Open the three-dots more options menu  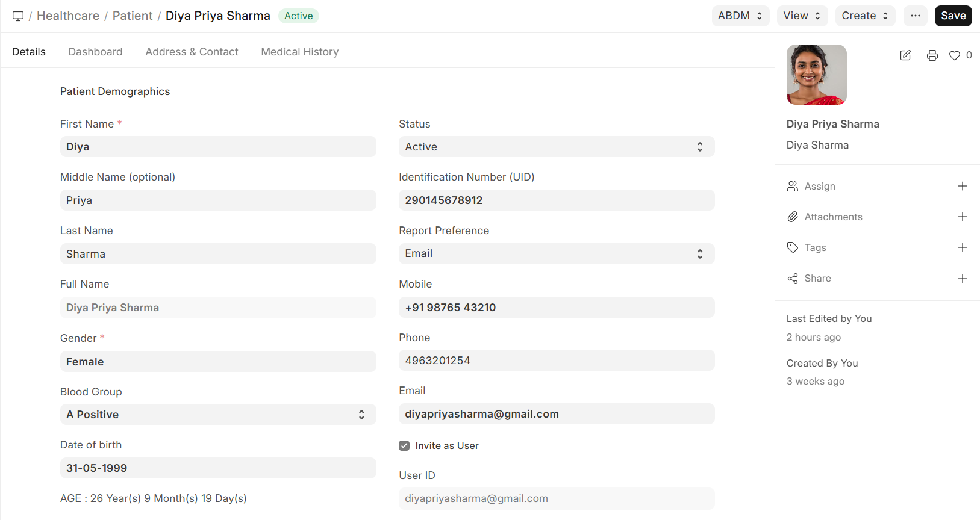pyautogui.click(x=916, y=16)
